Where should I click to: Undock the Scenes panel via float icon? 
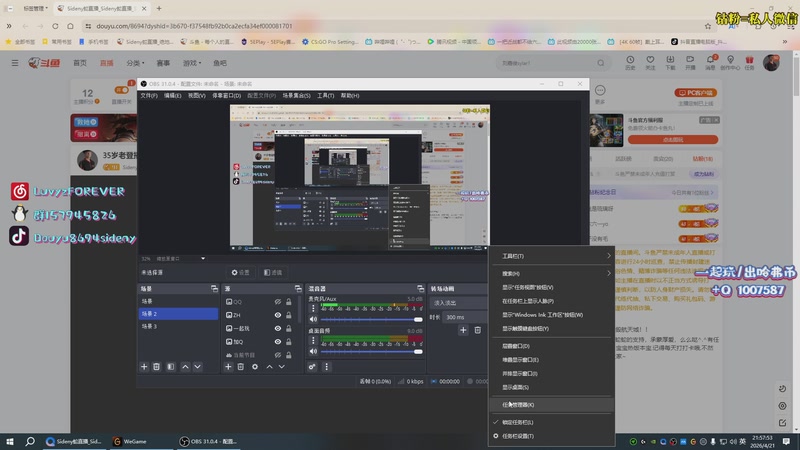pos(214,289)
